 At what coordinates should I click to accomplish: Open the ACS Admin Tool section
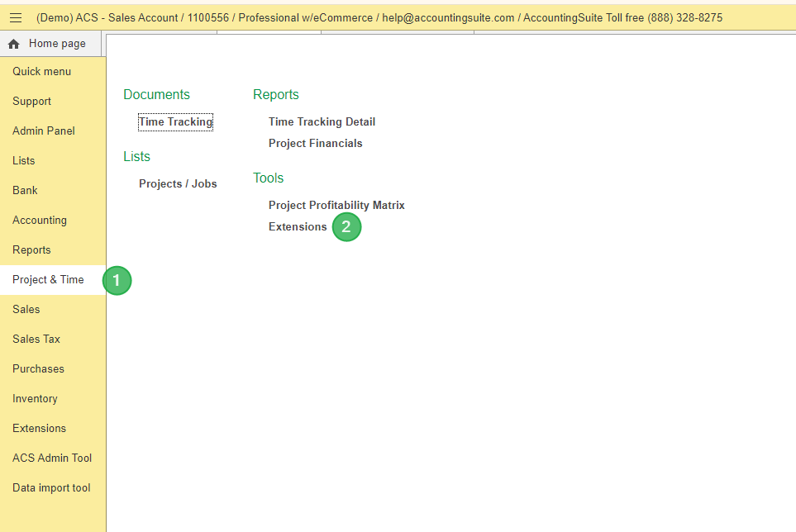pyautogui.click(x=52, y=458)
